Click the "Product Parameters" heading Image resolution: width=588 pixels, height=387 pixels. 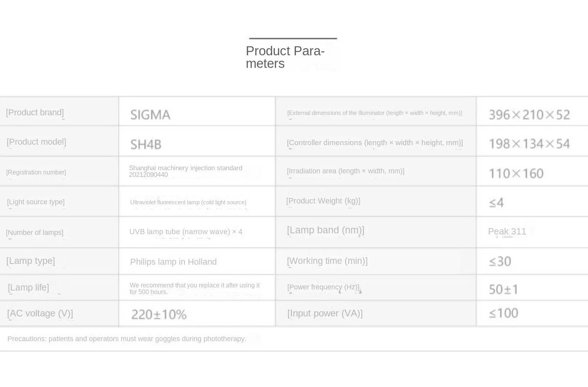285,57
